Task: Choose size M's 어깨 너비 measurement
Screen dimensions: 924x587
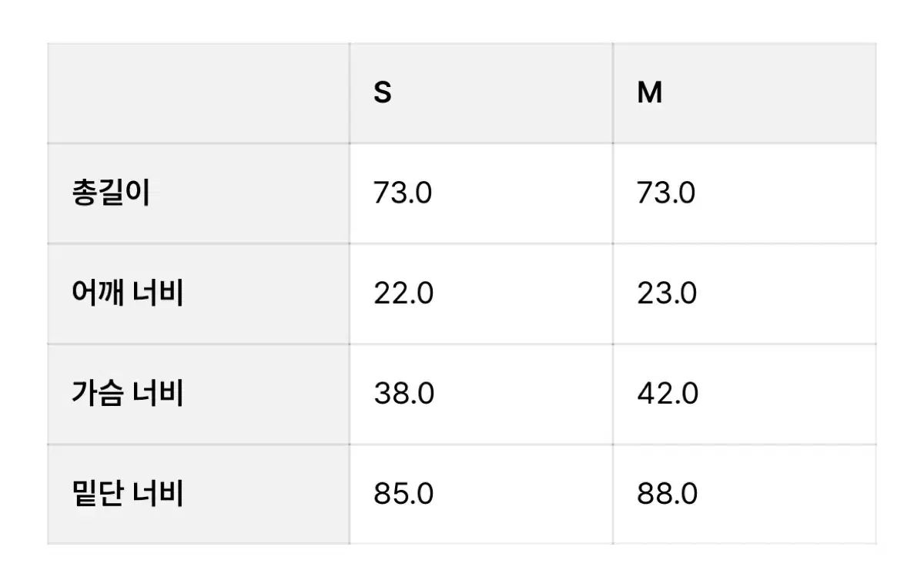Action: (667, 293)
